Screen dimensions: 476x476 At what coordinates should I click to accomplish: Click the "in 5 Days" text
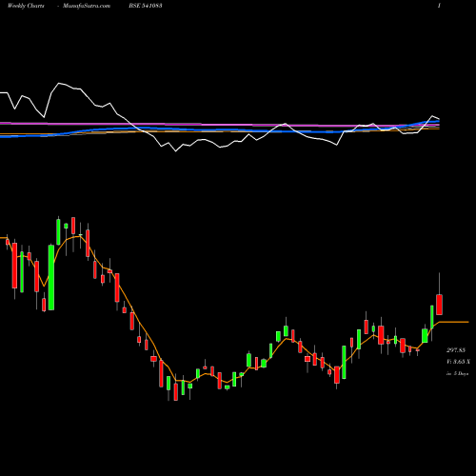458,374
